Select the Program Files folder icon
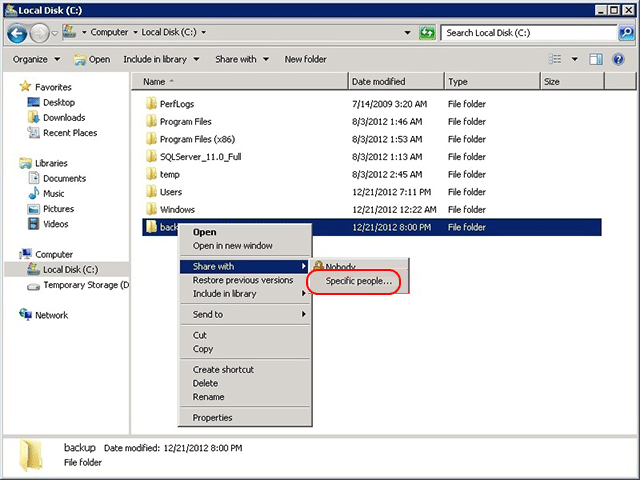Viewport: 640px width, 480px height. coord(151,121)
